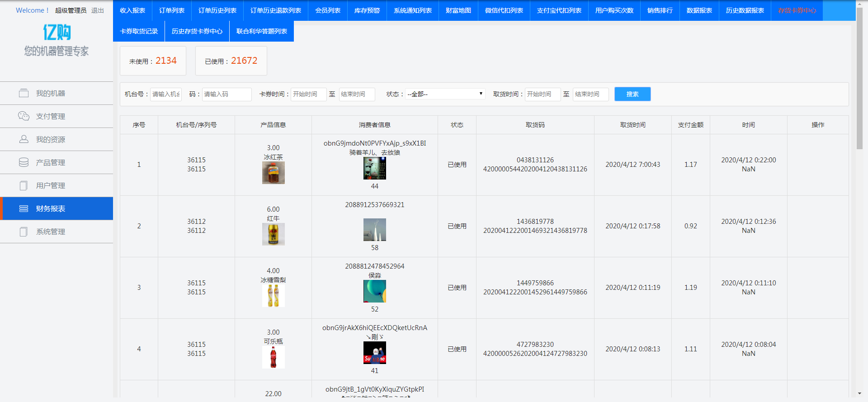
Task: Click the 红牛 product image
Action: (x=273, y=234)
